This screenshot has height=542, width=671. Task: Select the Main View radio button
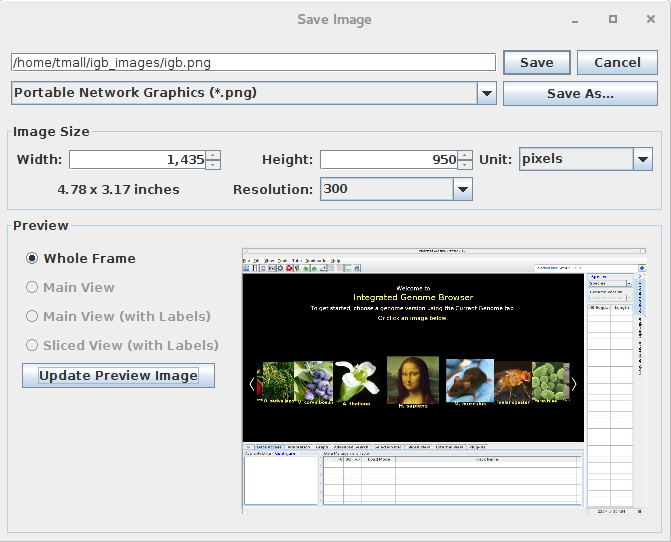pyautogui.click(x=32, y=287)
